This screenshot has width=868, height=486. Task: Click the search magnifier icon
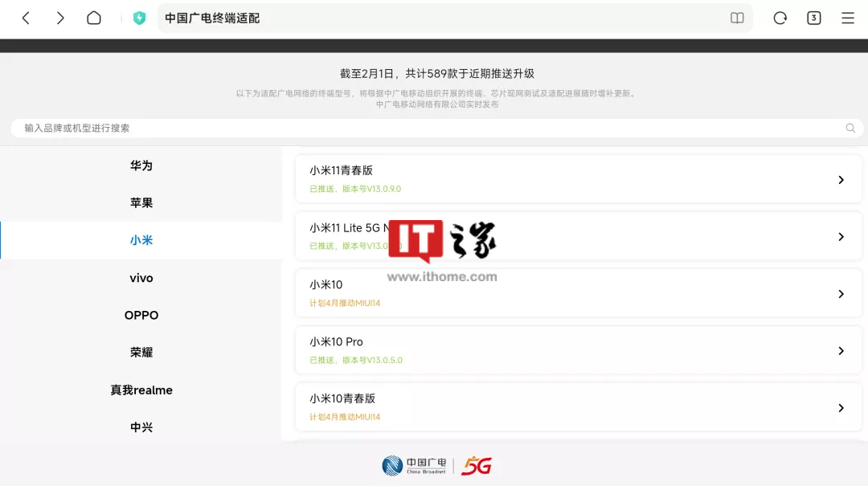pos(850,129)
